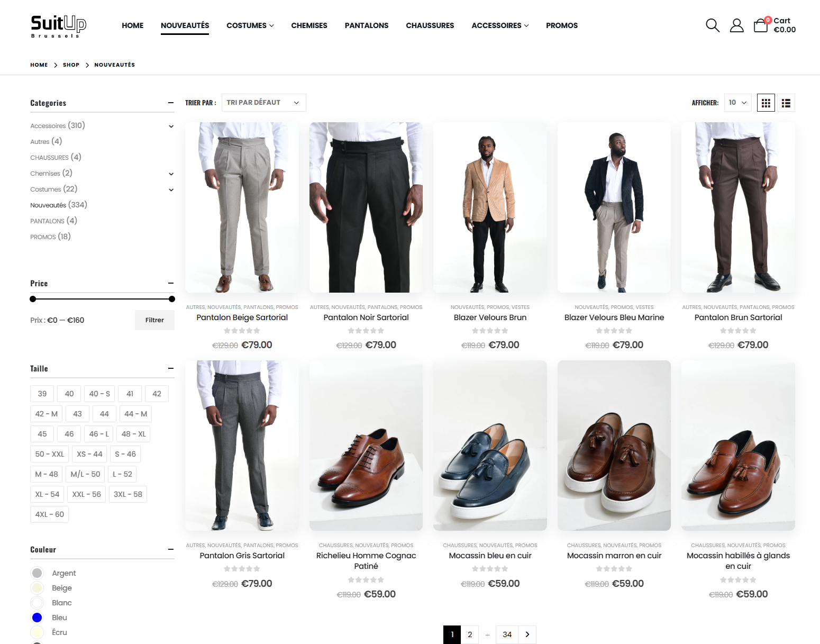Click the right price slider handle

click(x=171, y=299)
